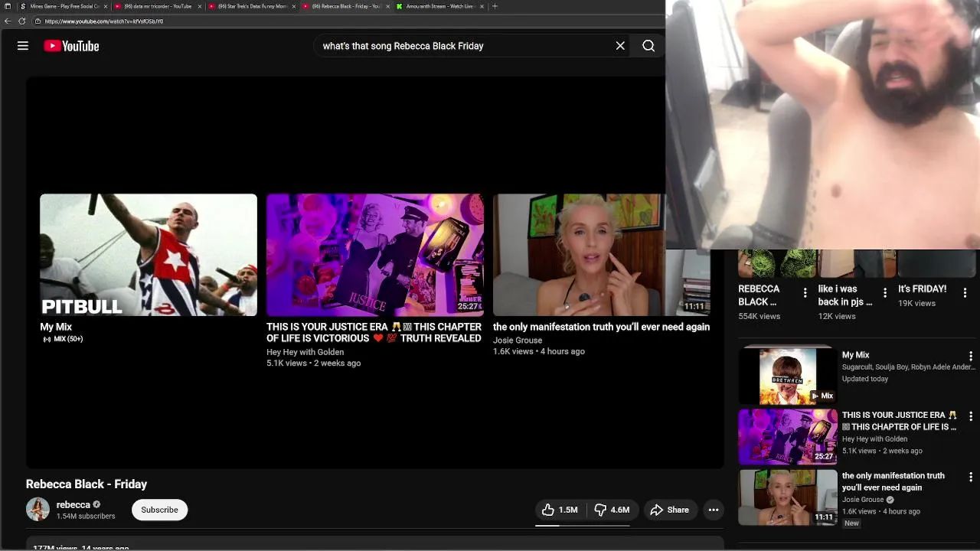Reload the current page
The width and height of the screenshot is (980, 551).
pyautogui.click(x=21, y=21)
